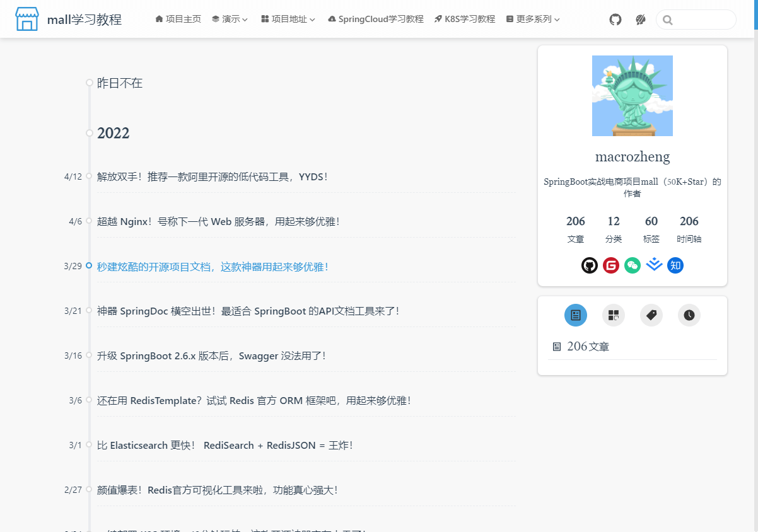Expand the 演示 dropdown menu
This screenshot has height=532, width=758.
point(230,19)
